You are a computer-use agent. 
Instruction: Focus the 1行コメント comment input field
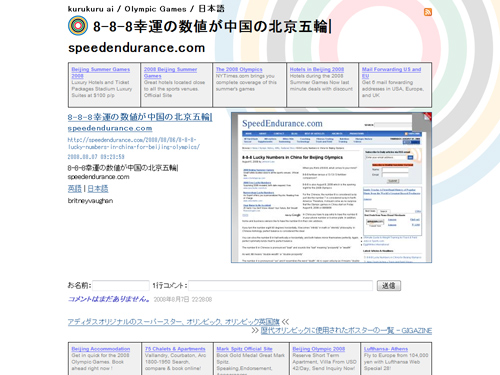pos(280,286)
